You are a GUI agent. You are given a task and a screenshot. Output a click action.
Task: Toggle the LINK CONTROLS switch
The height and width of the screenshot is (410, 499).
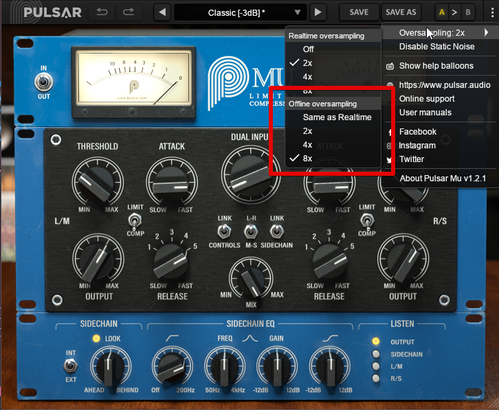click(x=224, y=231)
